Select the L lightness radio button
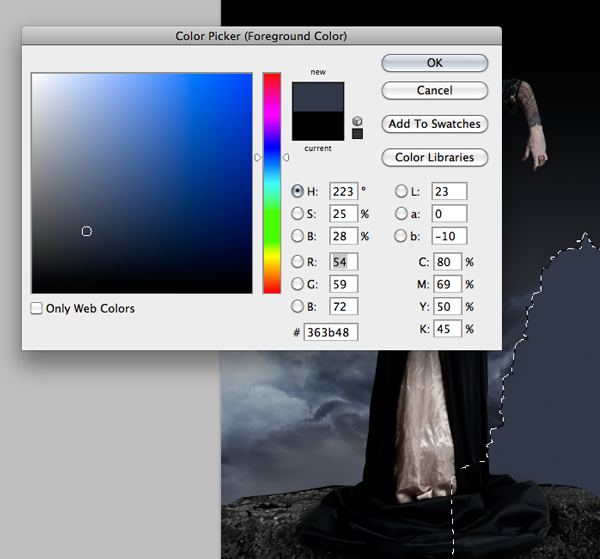 (x=401, y=191)
